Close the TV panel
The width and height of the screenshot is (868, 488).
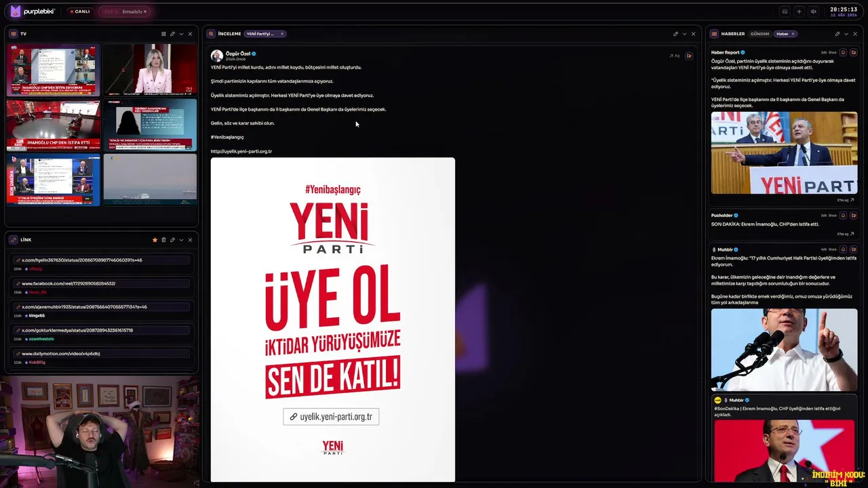[x=190, y=34]
